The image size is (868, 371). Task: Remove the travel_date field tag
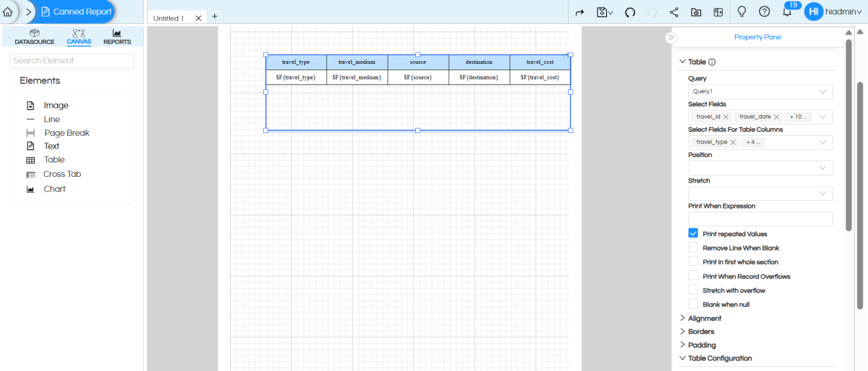(x=776, y=117)
